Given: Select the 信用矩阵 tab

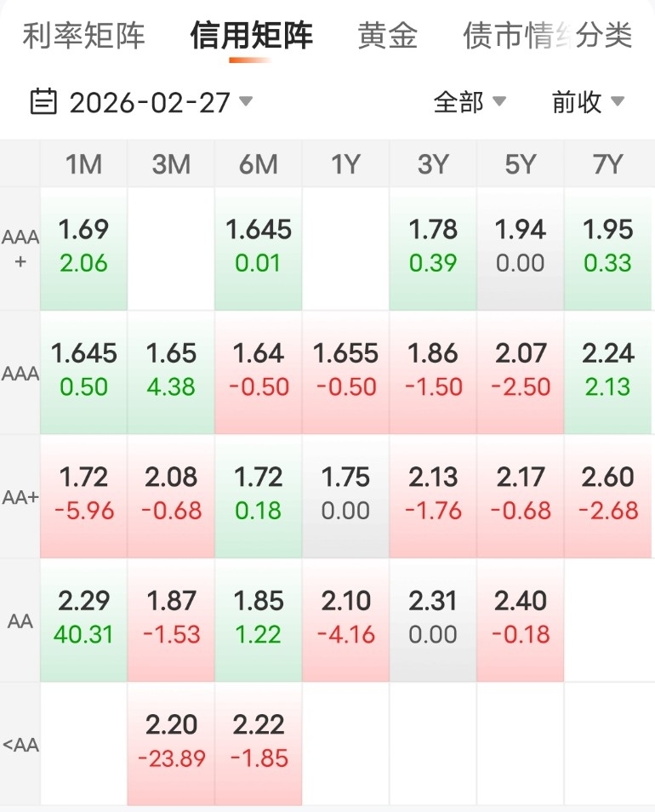Looking at the screenshot, I should coord(251,36).
